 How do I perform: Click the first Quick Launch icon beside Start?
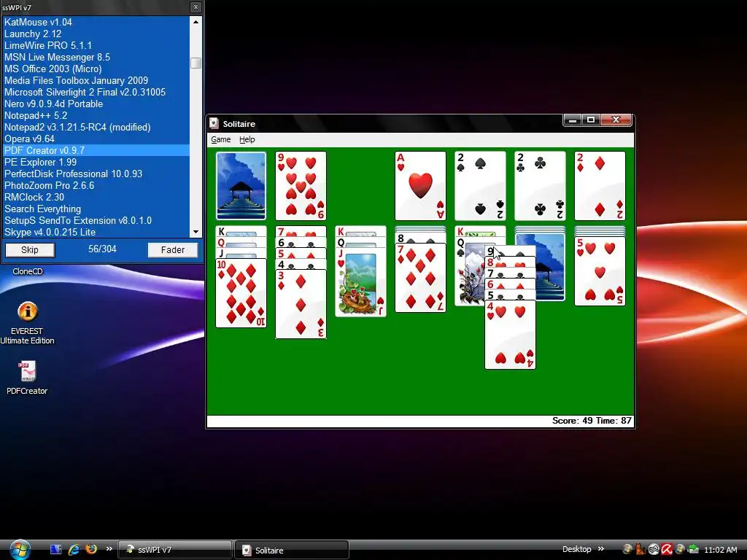[x=55, y=550]
